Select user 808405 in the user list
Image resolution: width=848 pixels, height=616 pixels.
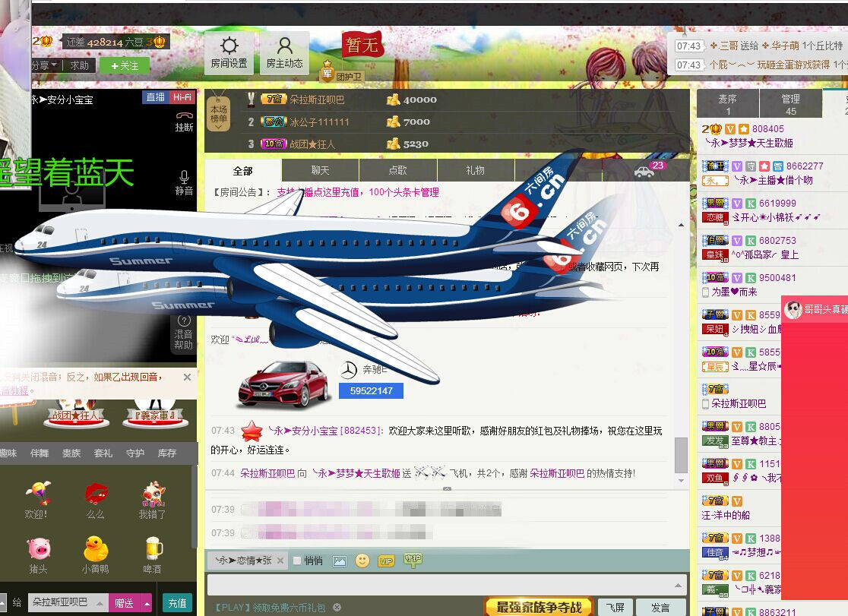[768, 128]
